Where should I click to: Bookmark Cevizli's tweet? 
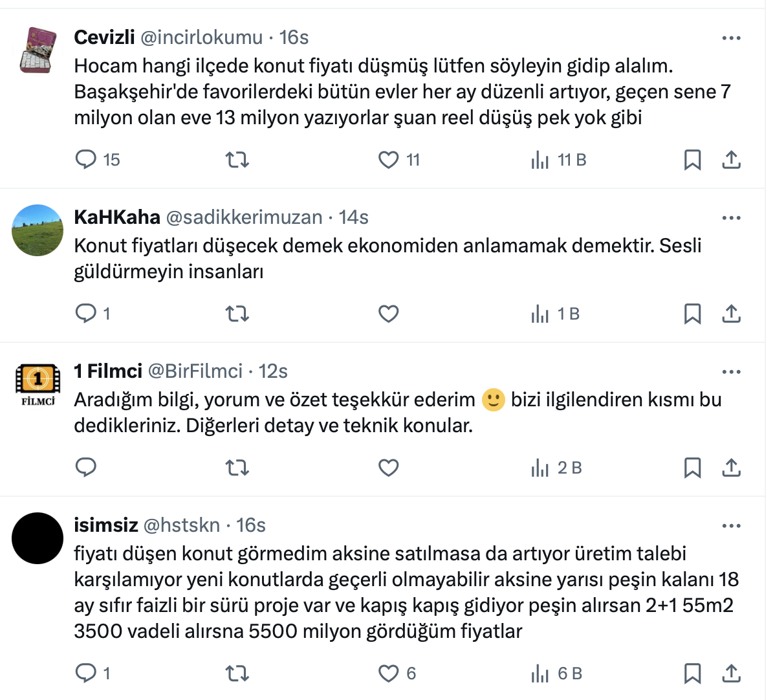point(692,159)
